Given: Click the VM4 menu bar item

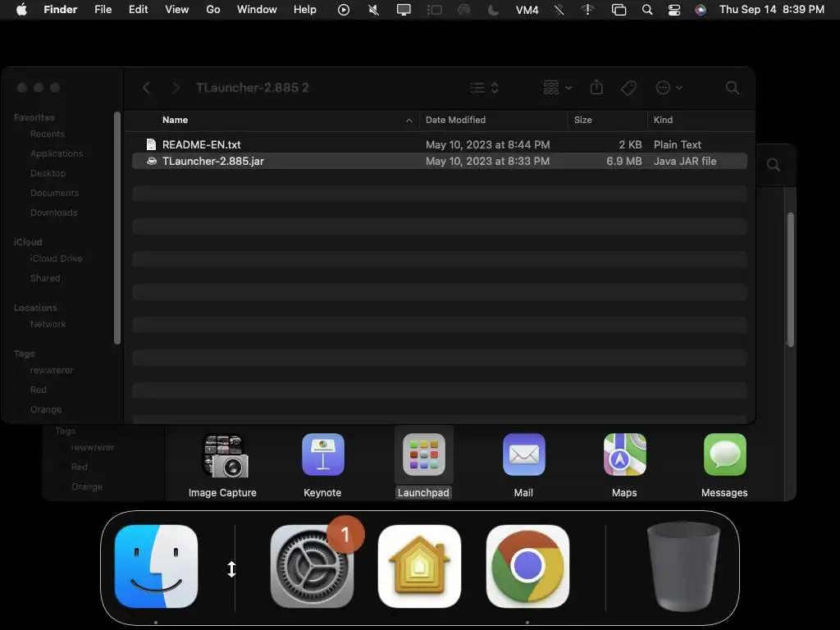Looking at the screenshot, I should (x=527, y=10).
